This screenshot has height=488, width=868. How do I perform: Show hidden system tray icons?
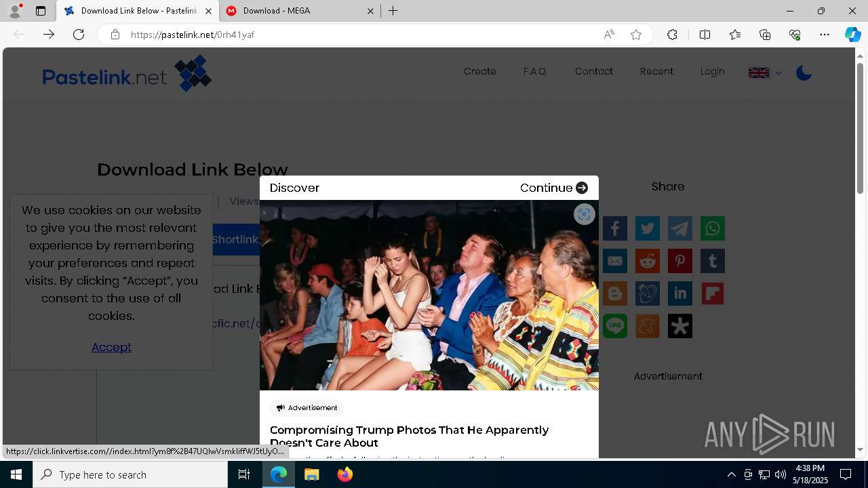pos(731,474)
